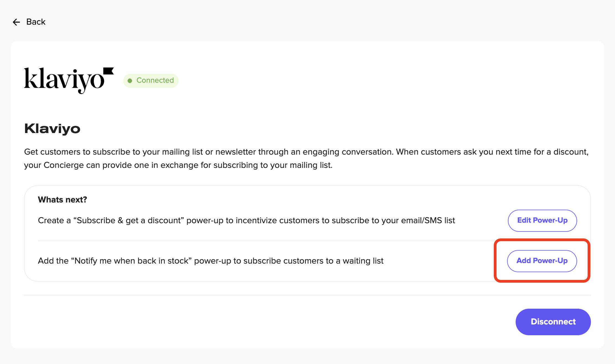Click the Whats next? heading
The width and height of the screenshot is (615, 364).
[63, 200]
